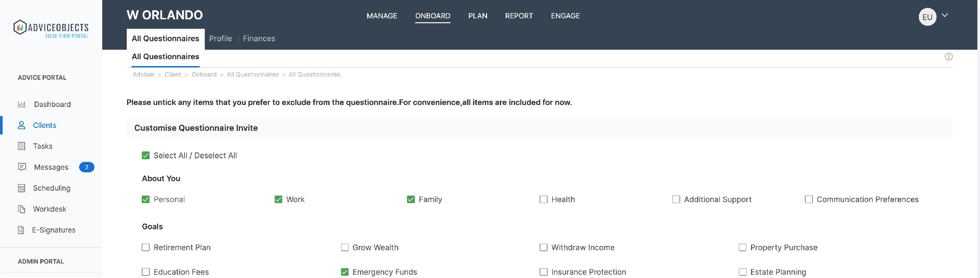Click the Goals heading

click(152, 226)
